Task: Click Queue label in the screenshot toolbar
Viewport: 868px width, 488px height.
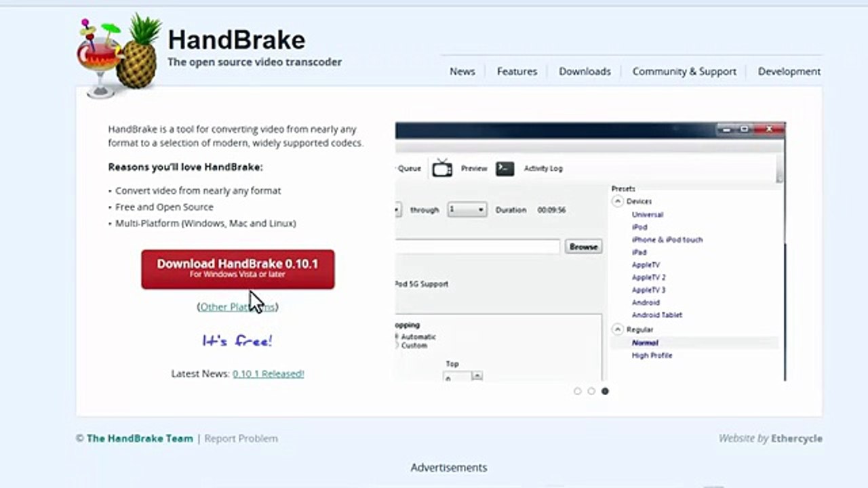Action: coord(409,168)
